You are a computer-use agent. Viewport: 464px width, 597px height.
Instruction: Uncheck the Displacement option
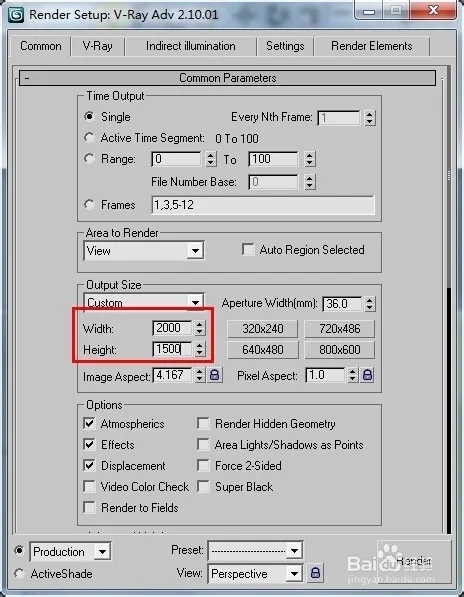[89, 465]
